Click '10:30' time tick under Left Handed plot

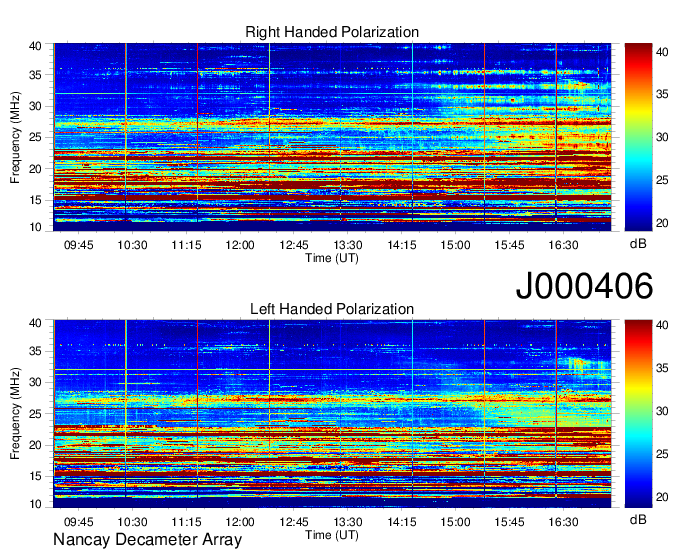(132, 522)
